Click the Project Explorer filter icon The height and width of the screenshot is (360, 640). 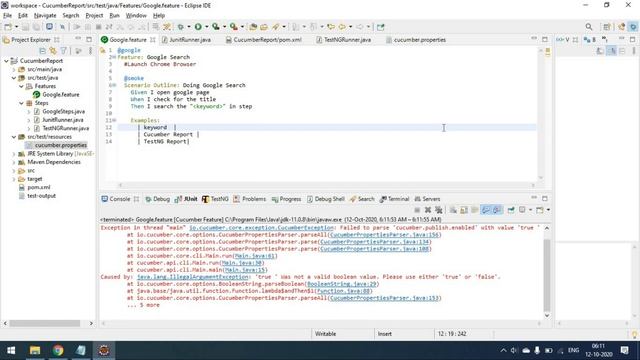pyautogui.click(x=64, y=51)
